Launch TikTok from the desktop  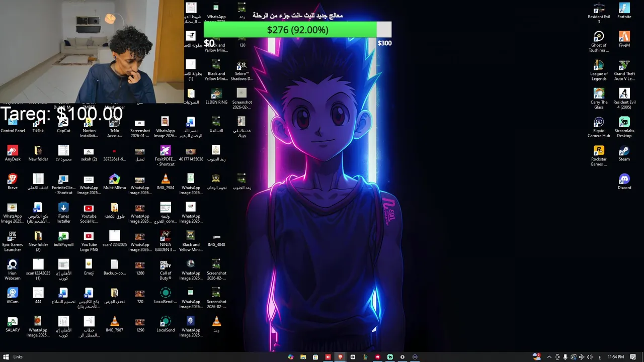point(38,126)
